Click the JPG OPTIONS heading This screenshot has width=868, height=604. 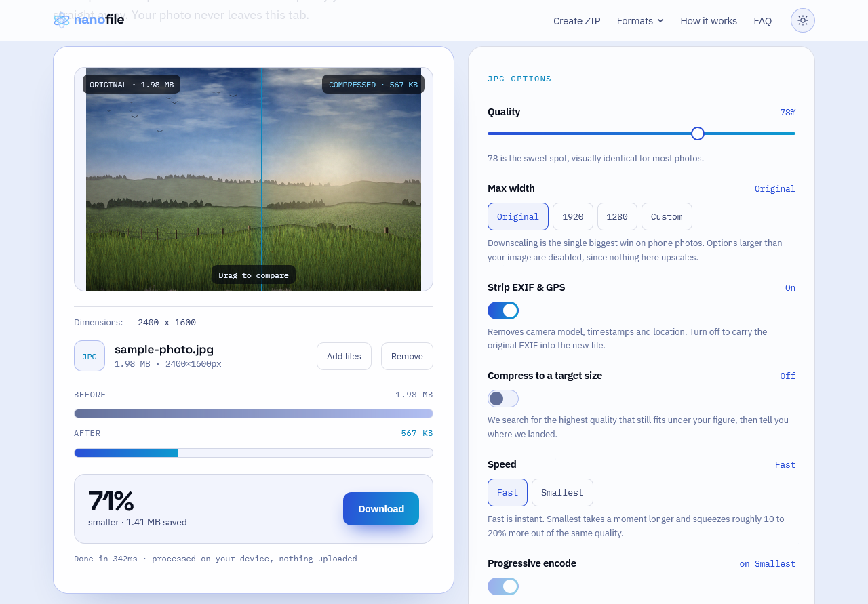519,79
